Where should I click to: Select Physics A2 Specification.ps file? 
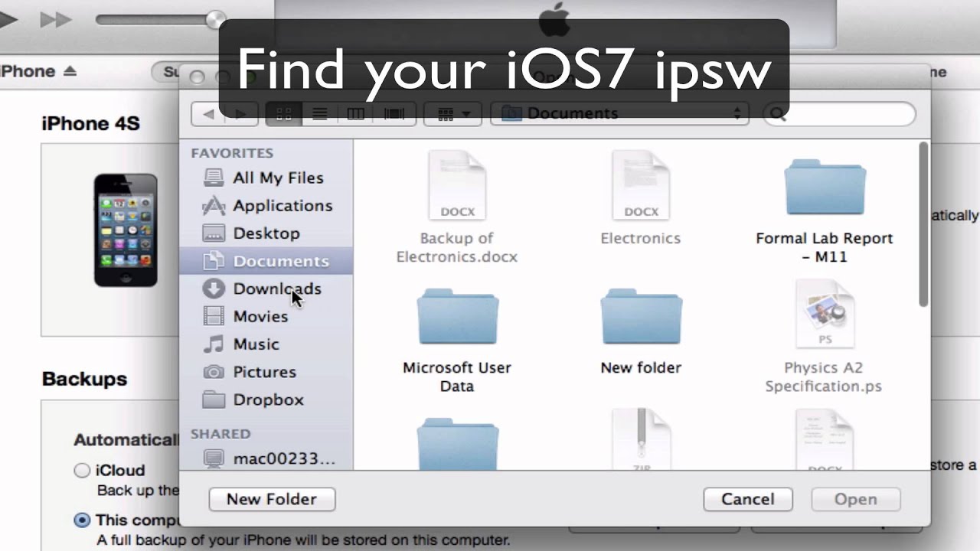[x=824, y=337]
